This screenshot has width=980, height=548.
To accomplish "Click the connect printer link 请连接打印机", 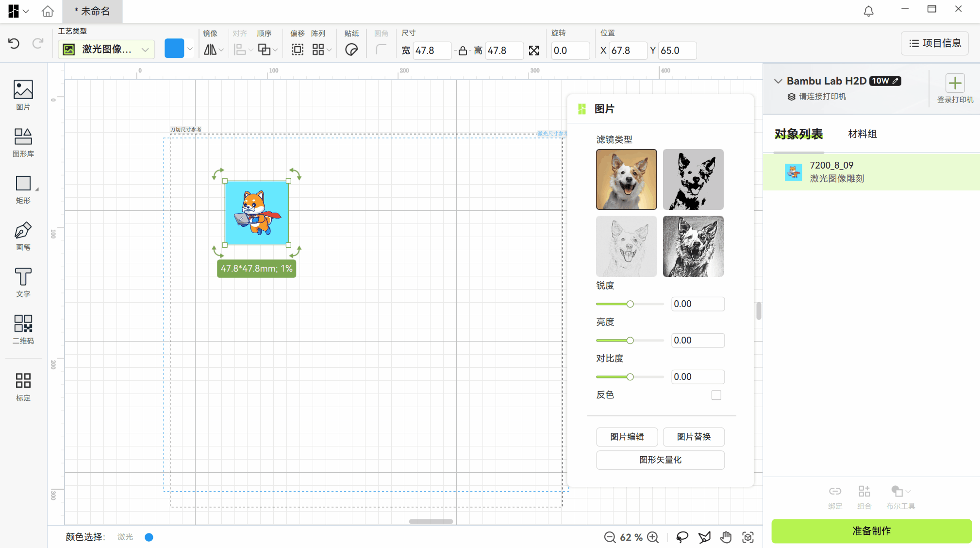I will point(822,97).
